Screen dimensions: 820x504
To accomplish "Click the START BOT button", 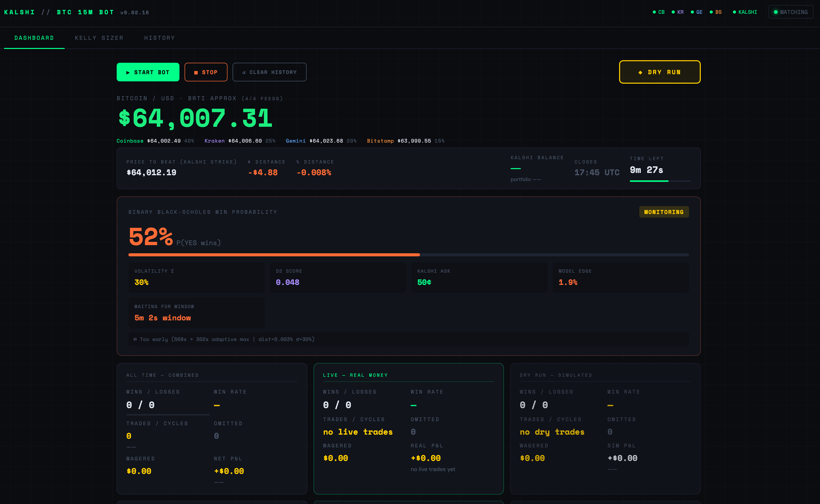I will [148, 72].
